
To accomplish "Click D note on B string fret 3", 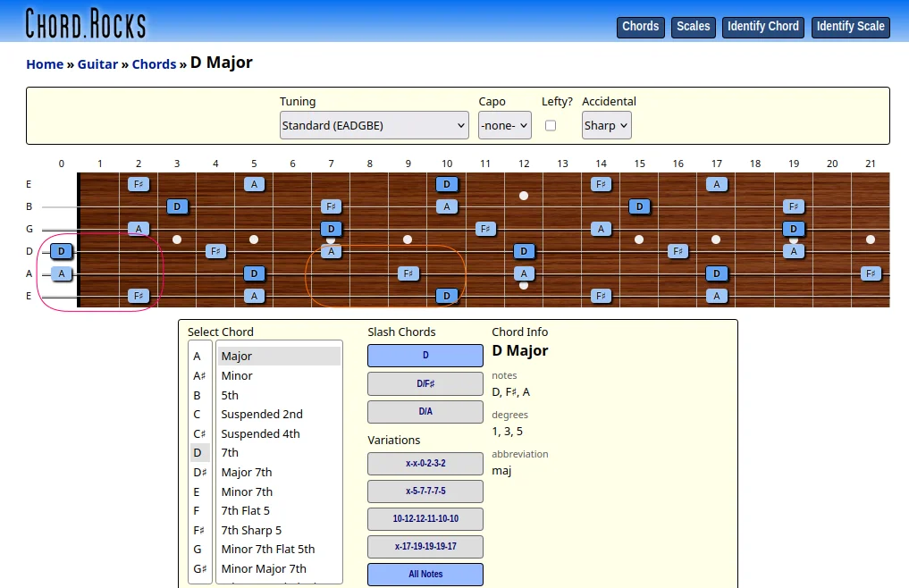I will pyautogui.click(x=177, y=206).
